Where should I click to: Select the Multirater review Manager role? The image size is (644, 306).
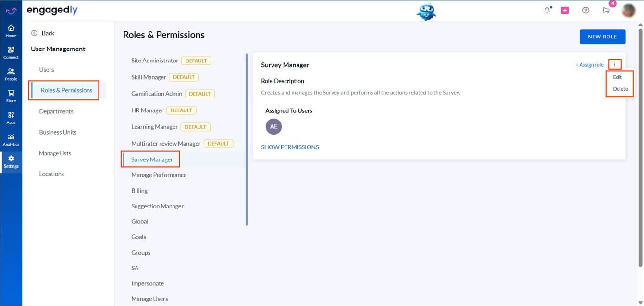(166, 143)
